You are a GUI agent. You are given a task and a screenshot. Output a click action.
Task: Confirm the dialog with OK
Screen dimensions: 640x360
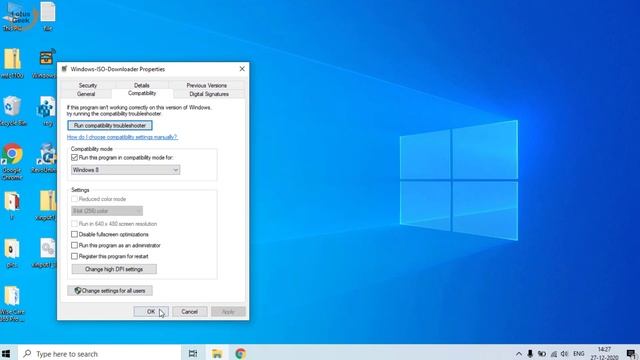tap(151, 312)
